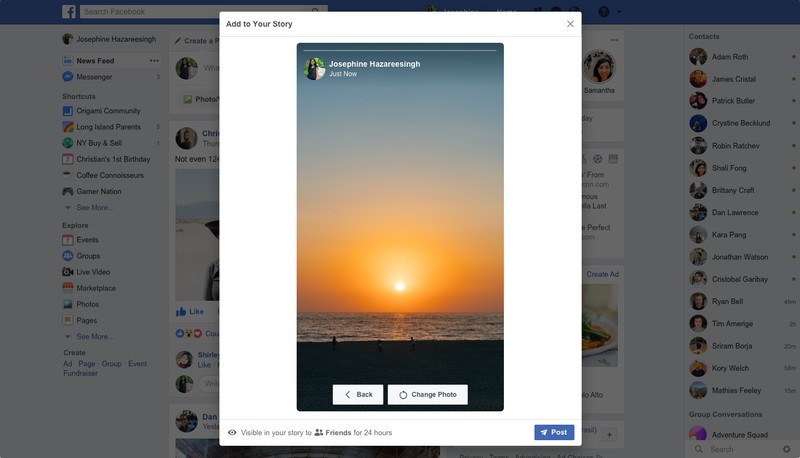Expand See More under Explore

click(x=95, y=337)
